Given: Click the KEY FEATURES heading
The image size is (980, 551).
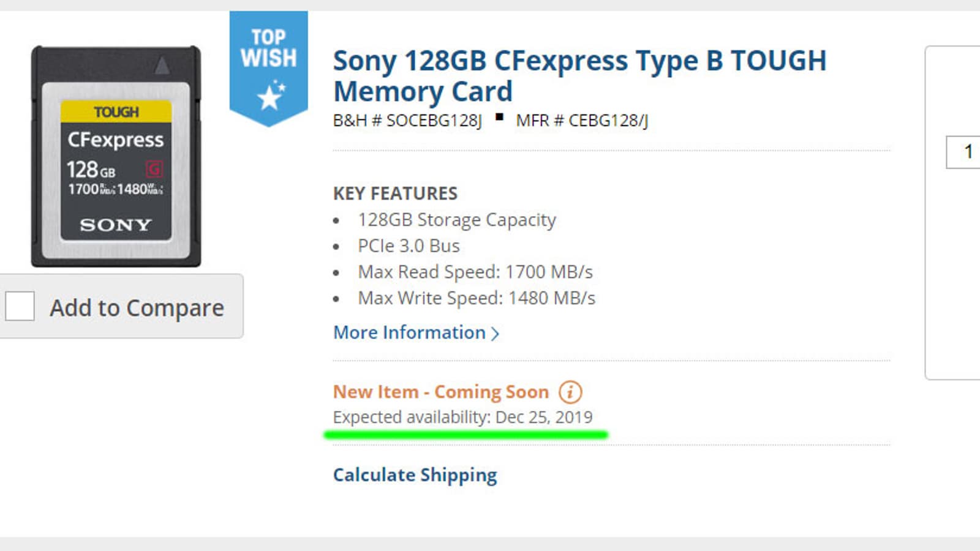Looking at the screenshot, I should click(395, 193).
